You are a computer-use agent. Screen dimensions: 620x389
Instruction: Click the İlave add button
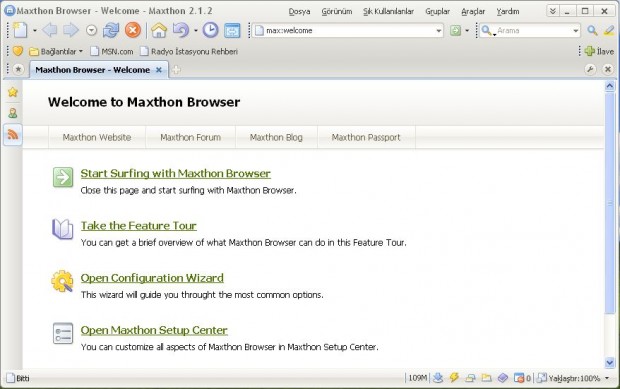pos(599,51)
